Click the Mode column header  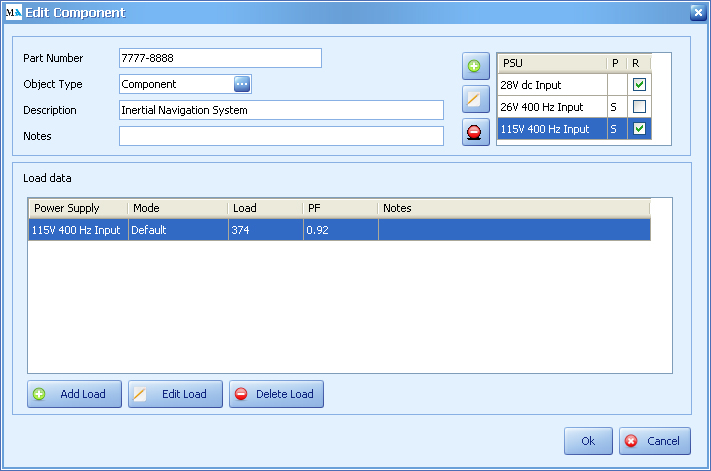point(178,208)
